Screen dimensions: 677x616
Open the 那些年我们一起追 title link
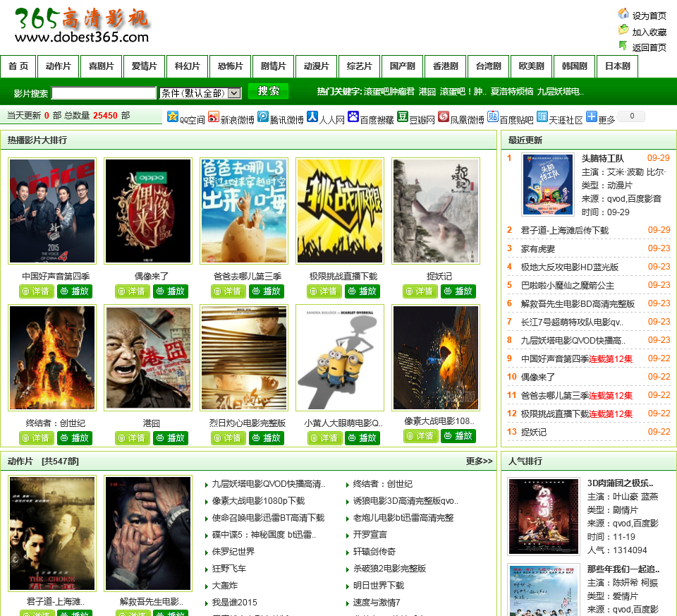click(623, 569)
